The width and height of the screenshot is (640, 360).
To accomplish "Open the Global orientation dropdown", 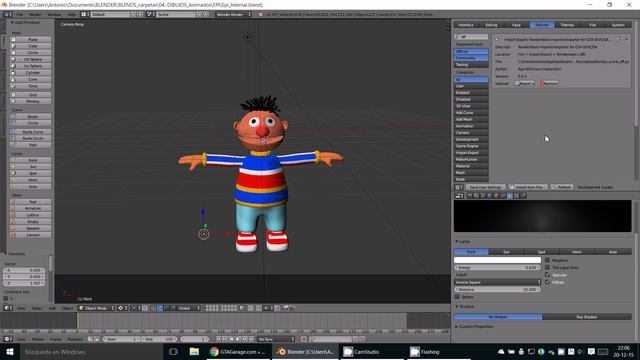I will coord(189,308).
